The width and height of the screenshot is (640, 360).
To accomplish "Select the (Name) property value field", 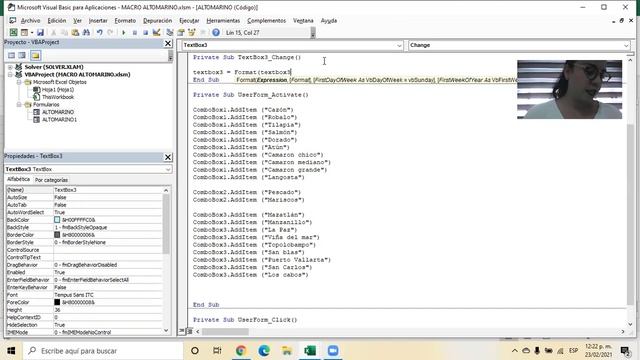I will pyautogui.click(x=108, y=190).
